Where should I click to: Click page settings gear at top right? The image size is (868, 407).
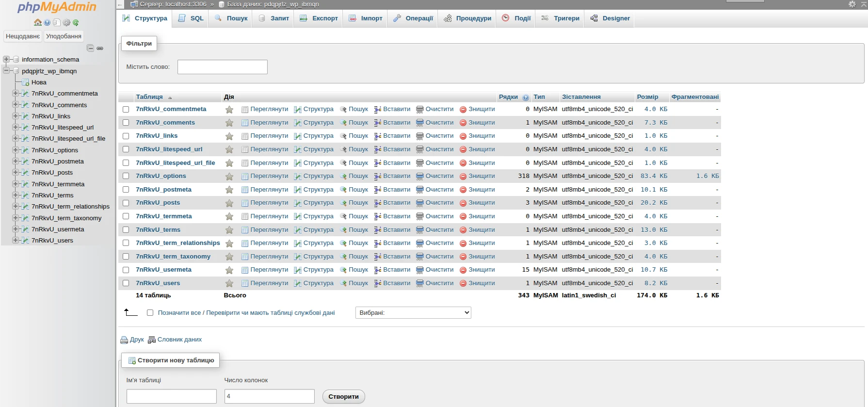[852, 4]
